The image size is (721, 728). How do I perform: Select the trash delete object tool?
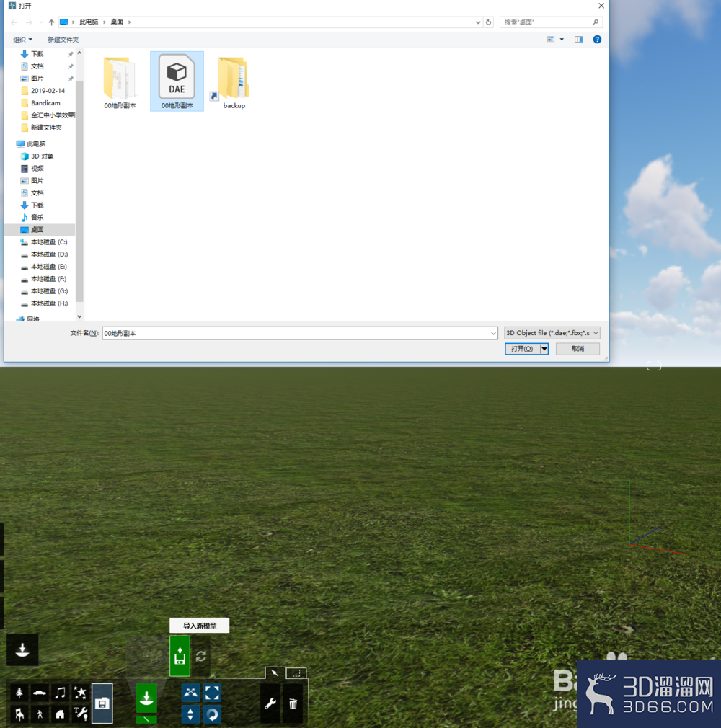coord(293,703)
